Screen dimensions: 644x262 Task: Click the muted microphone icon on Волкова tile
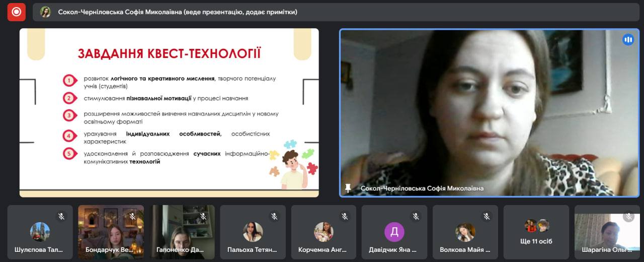click(x=487, y=216)
